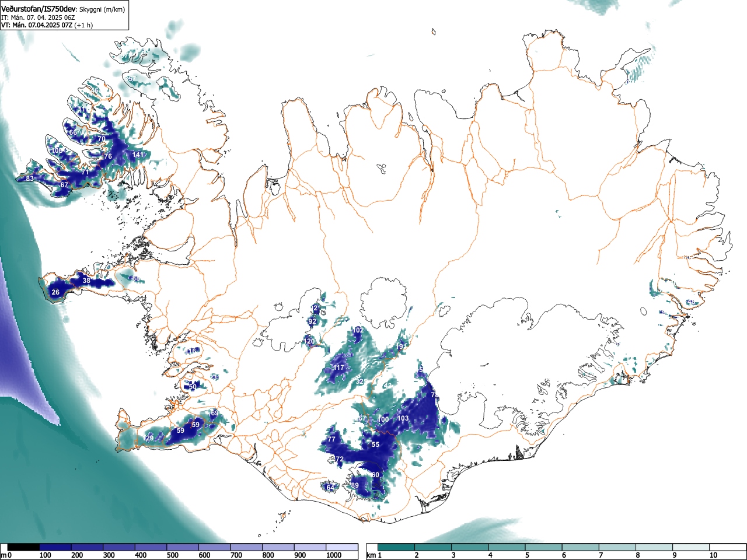The width and height of the screenshot is (747, 560).
Task: Click the 71 visibility value on the map
Action: coord(85,173)
